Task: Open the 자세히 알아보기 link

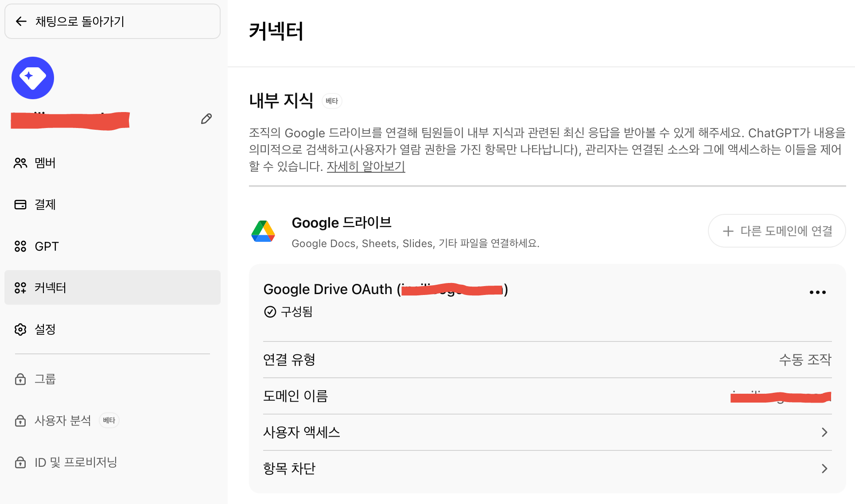Action: click(x=365, y=167)
